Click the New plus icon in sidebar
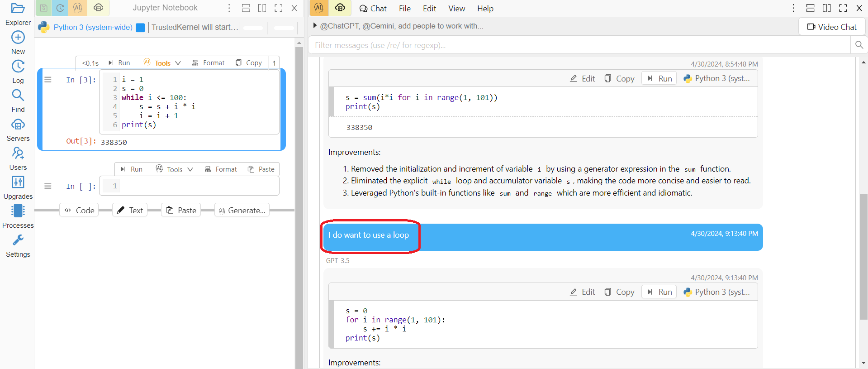Image resolution: width=868 pixels, height=369 pixels. click(x=18, y=38)
